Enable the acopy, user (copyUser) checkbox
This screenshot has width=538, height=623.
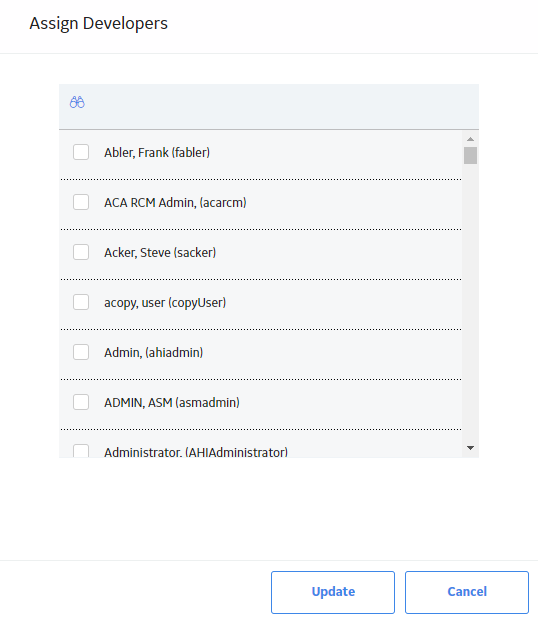81,302
